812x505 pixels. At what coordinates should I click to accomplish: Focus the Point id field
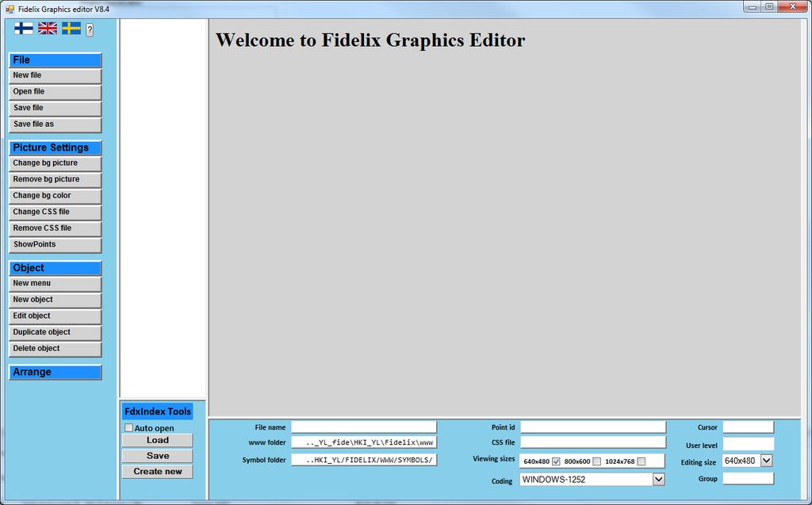click(x=593, y=427)
